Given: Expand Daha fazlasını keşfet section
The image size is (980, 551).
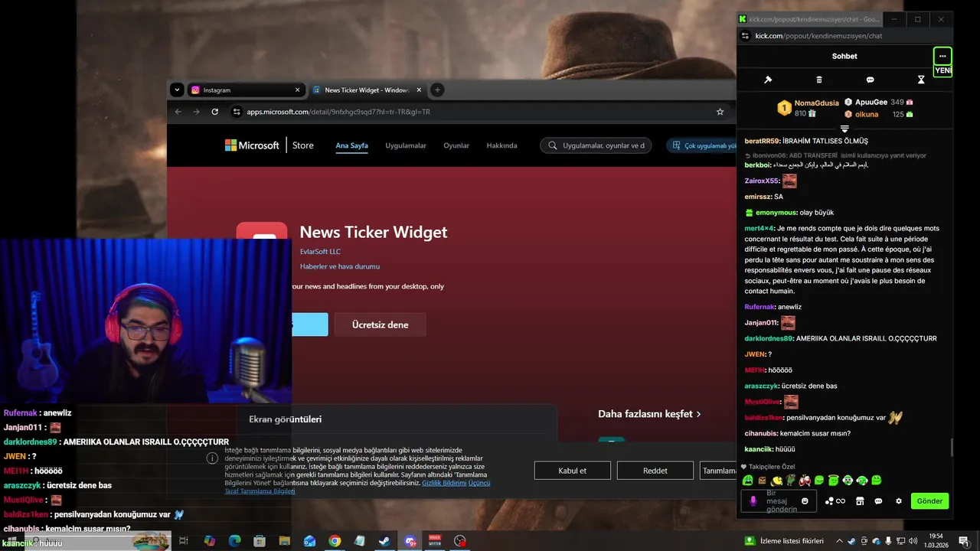Looking at the screenshot, I should pyautogui.click(x=649, y=414).
